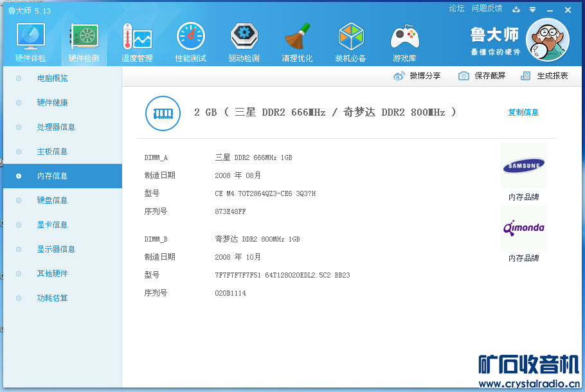Select the 温度管理 temperature management icon
The image size is (585, 392).
click(137, 39)
